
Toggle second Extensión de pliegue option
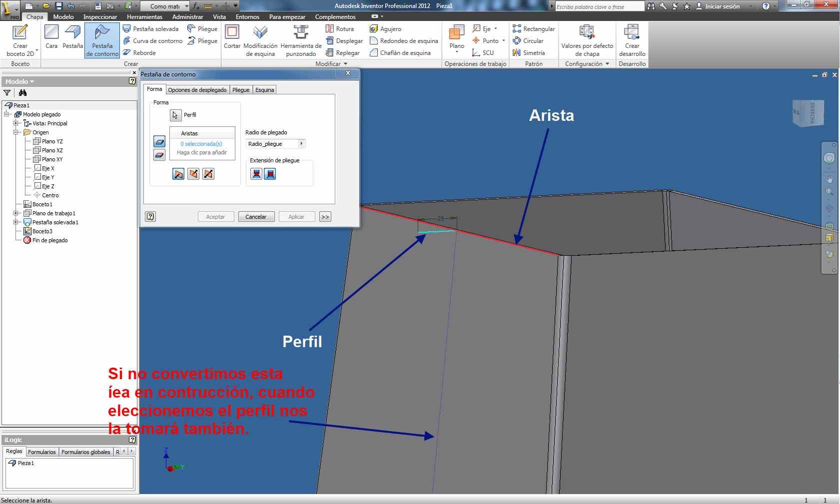tap(270, 174)
